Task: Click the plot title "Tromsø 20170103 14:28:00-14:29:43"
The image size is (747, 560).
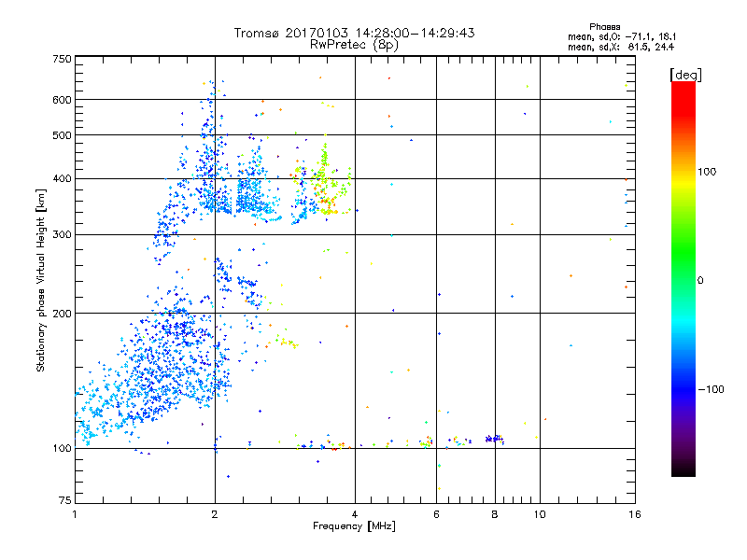Action: pos(354,33)
